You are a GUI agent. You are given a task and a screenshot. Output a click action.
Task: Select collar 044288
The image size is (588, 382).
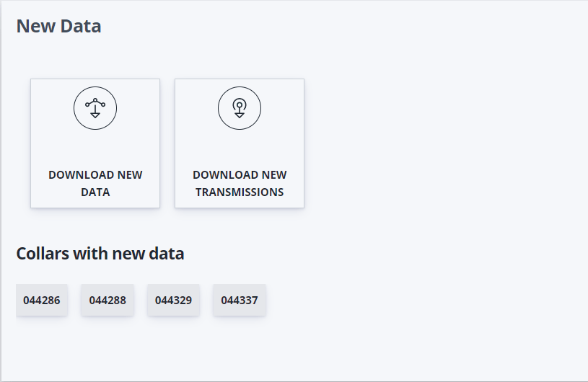pyautogui.click(x=107, y=300)
